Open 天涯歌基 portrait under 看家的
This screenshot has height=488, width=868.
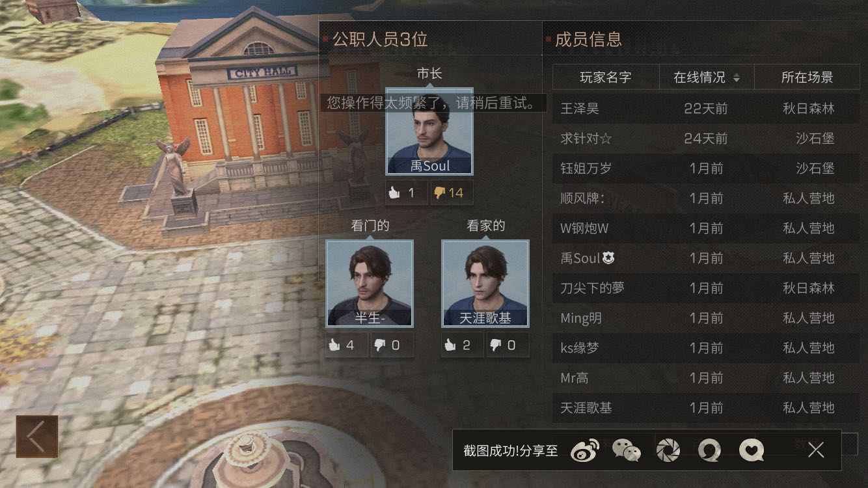485,284
